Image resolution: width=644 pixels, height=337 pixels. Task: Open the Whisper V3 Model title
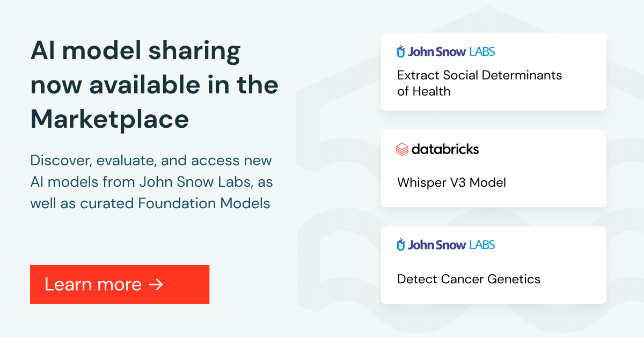click(x=451, y=182)
